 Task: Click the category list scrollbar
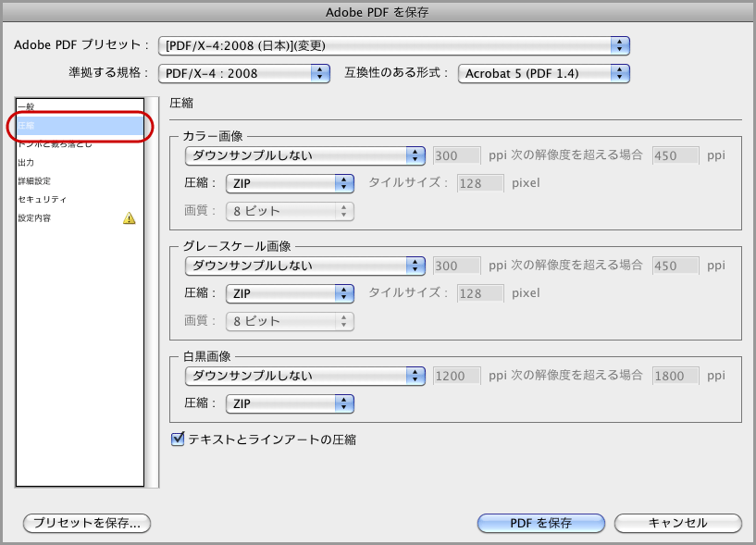152,292
